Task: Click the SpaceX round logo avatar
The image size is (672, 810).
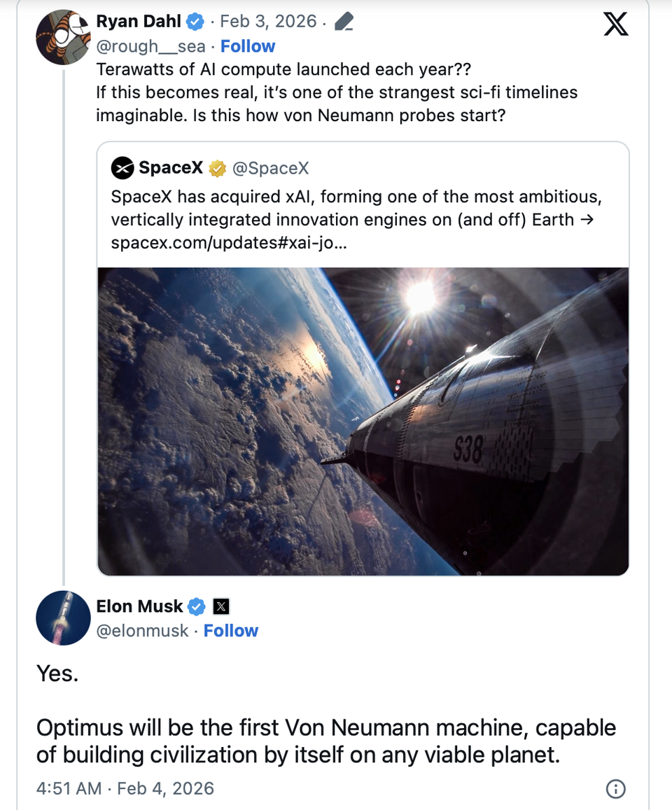Action: (x=122, y=169)
